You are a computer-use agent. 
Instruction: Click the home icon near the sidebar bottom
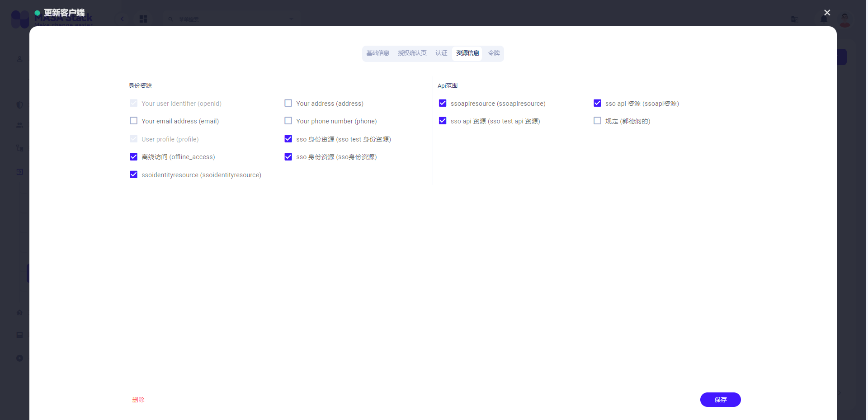click(19, 312)
